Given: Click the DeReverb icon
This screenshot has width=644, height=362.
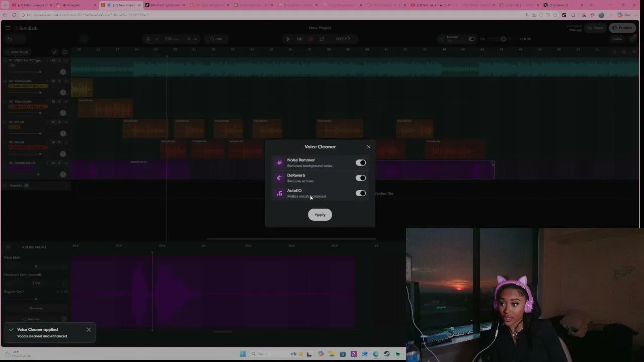Looking at the screenshot, I should [x=279, y=178].
